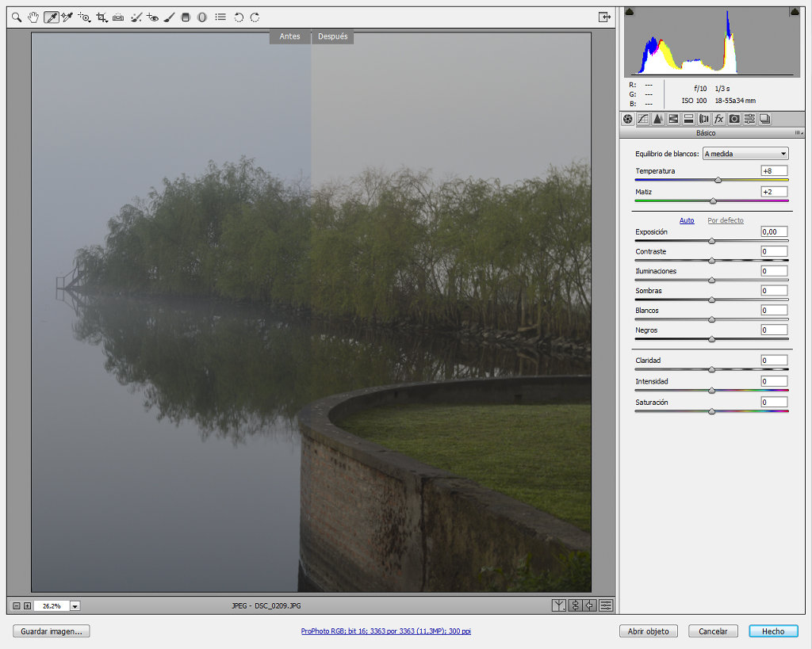
Task: Select the Crop tool
Action: point(101,17)
